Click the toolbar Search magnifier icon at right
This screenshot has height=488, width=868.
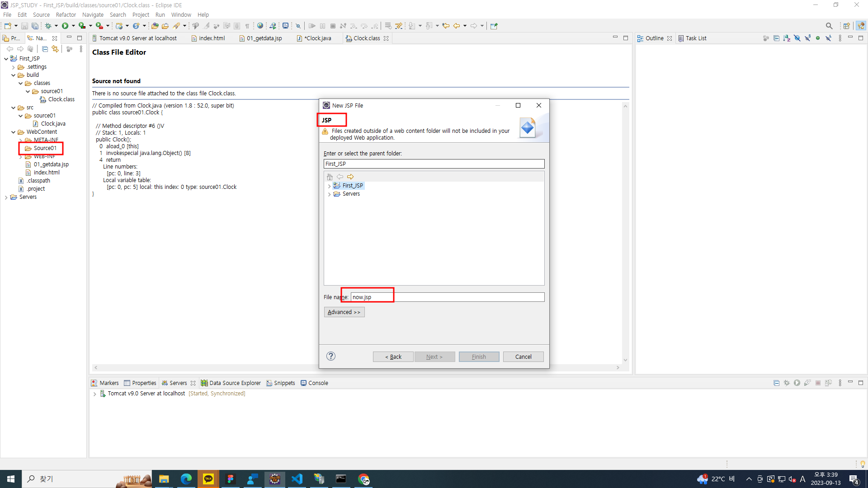(829, 26)
